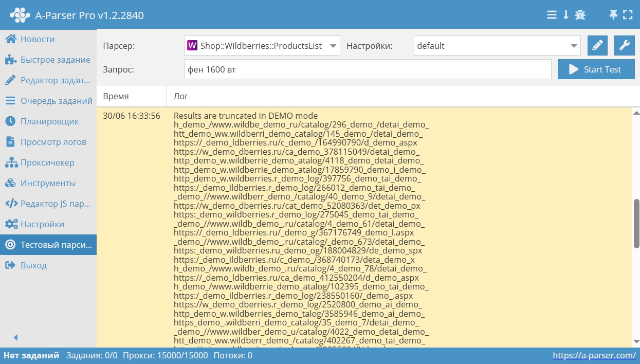The image size is (640, 364).
Task: Open the 'Настройки' dropdown arrow
Action: [x=576, y=45]
